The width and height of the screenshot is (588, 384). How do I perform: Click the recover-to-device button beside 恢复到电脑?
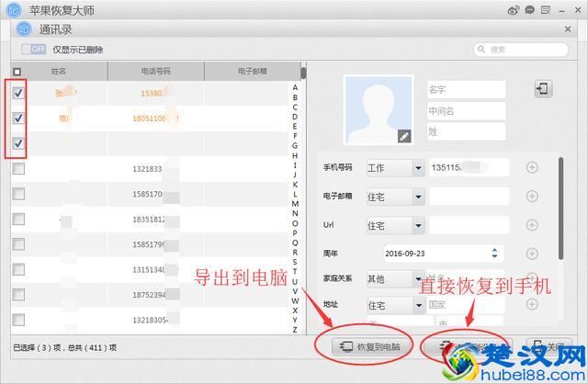click(x=467, y=347)
